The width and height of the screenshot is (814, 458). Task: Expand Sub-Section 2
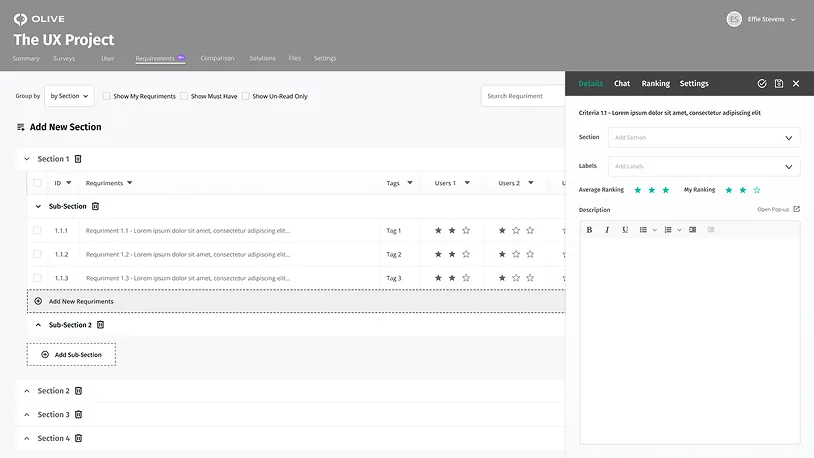pos(38,325)
